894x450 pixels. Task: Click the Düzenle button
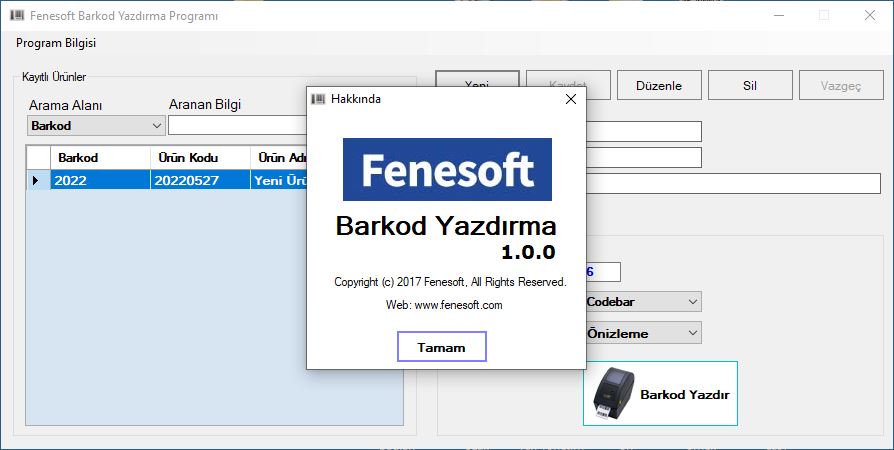click(x=659, y=86)
